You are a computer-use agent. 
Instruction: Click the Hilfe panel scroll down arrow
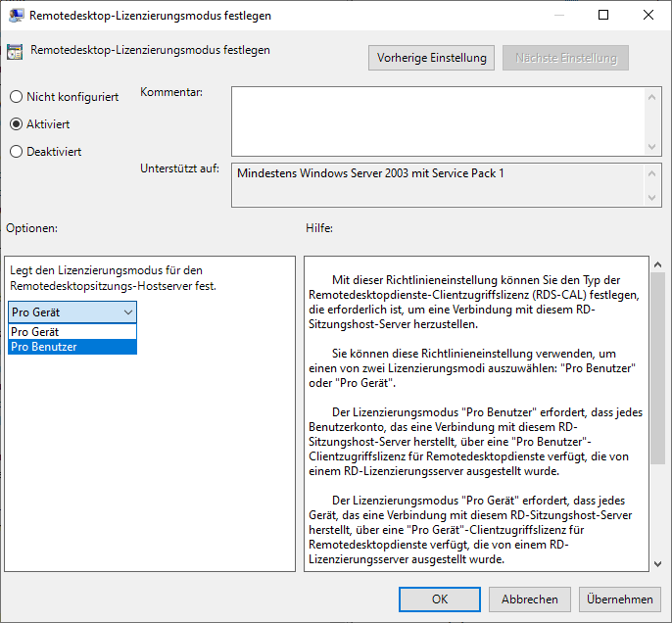coord(657,562)
